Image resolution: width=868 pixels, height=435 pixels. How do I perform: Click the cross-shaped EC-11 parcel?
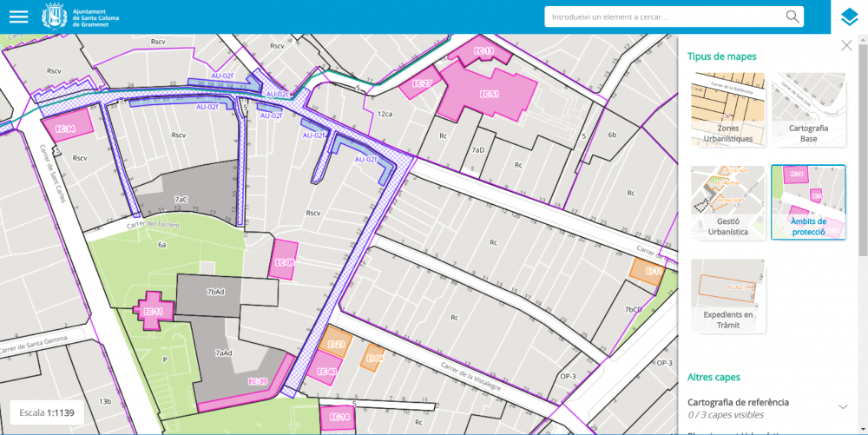pyautogui.click(x=154, y=310)
